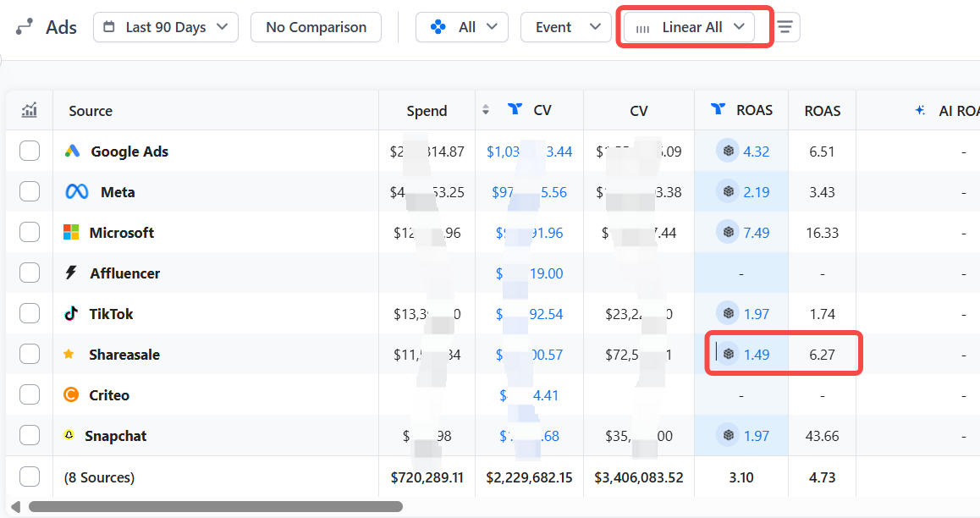Open the Last 90 Days date dropdown

point(166,27)
